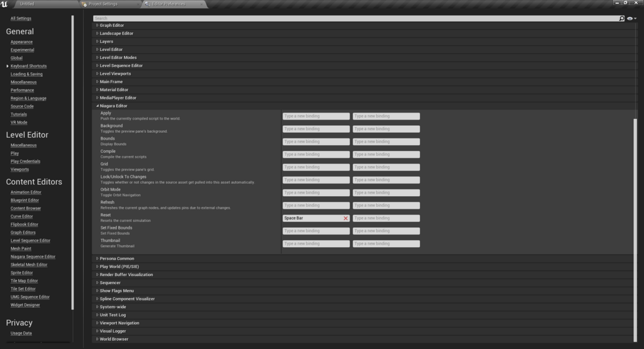Click the sidebar vertical scrollbar
This screenshot has height=349, width=644.
pos(73,163)
